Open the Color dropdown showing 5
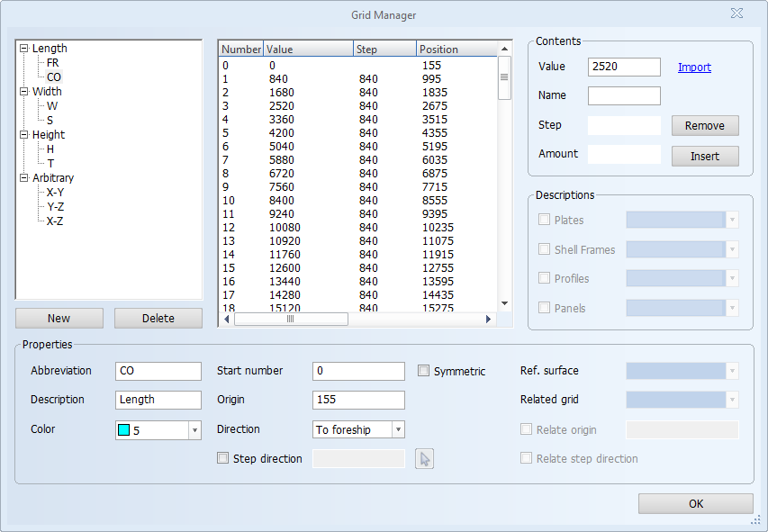Image resolution: width=768 pixels, height=532 pixels. coord(194,430)
